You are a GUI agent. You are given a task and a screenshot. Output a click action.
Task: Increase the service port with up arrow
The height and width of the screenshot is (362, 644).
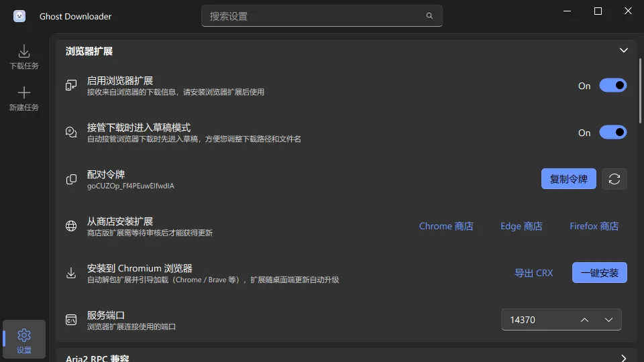584,320
